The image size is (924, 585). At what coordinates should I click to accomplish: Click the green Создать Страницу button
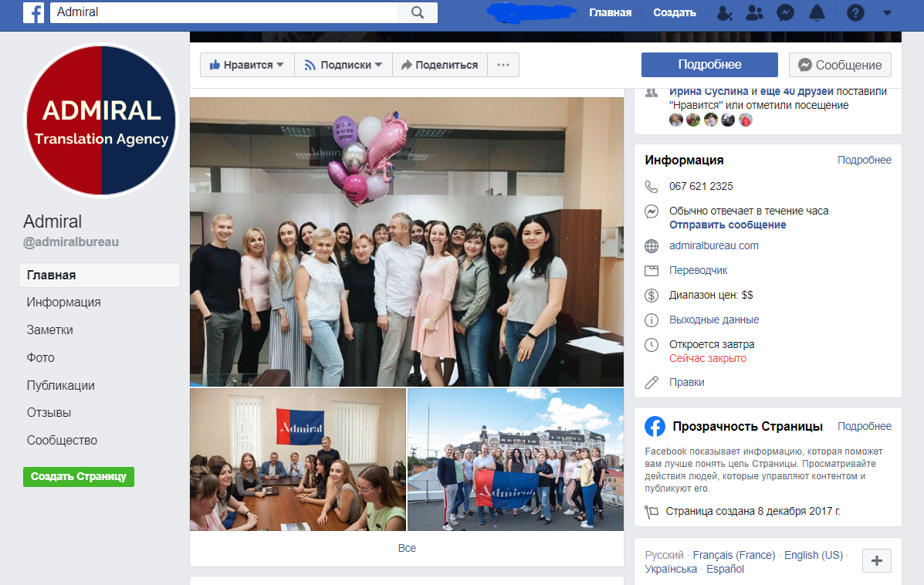(x=78, y=476)
